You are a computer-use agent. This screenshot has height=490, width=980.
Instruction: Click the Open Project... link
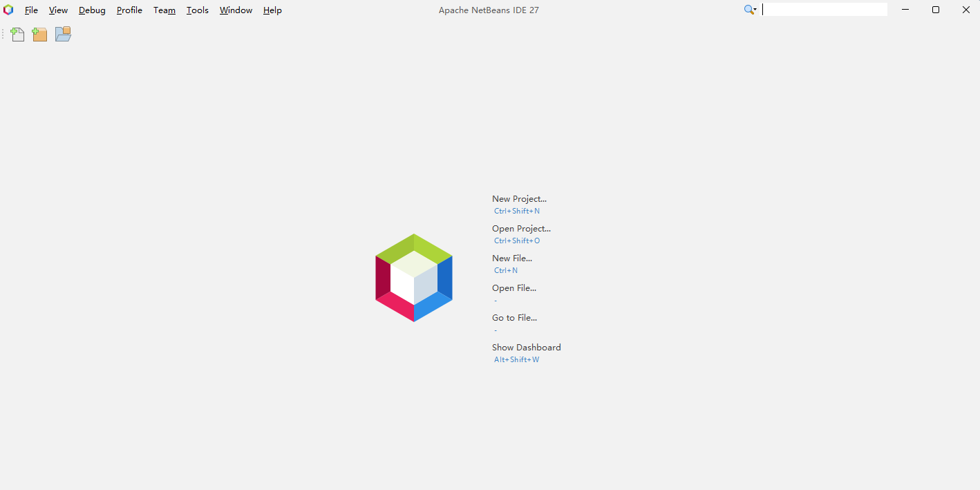point(521,228)
